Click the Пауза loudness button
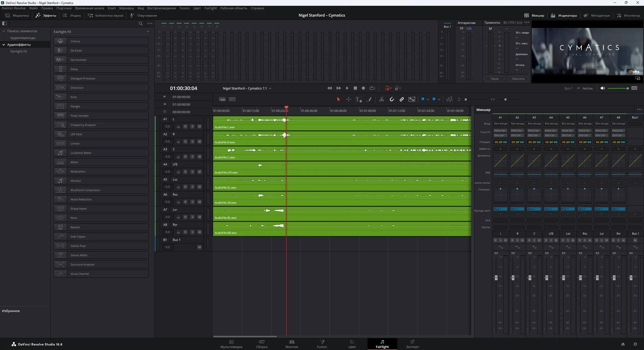 [494, 79]
